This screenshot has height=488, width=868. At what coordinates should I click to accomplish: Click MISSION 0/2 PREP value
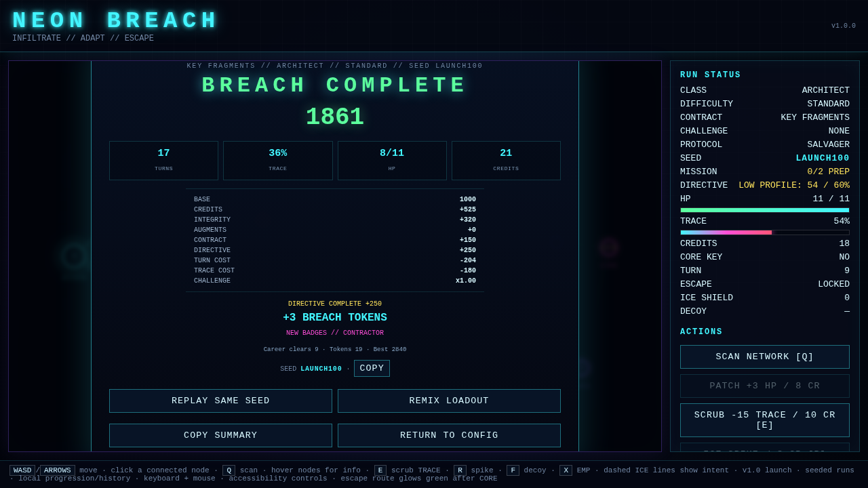click(x=828, y=171)
